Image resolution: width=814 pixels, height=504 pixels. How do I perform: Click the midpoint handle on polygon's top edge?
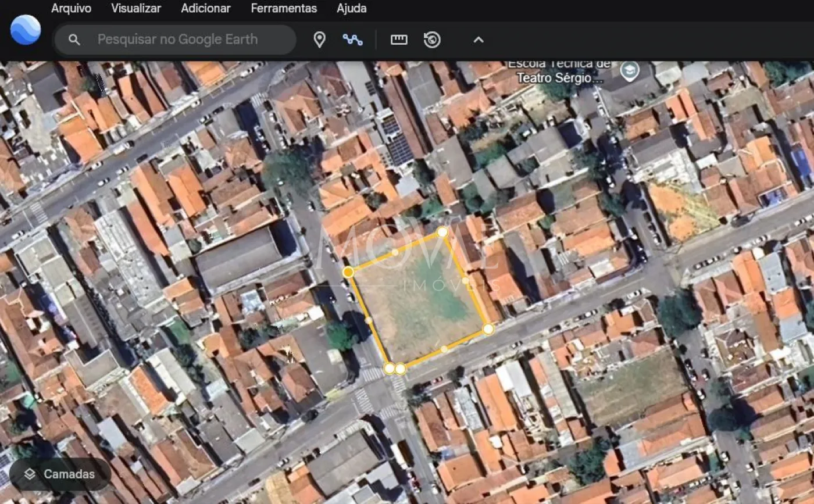395,252
